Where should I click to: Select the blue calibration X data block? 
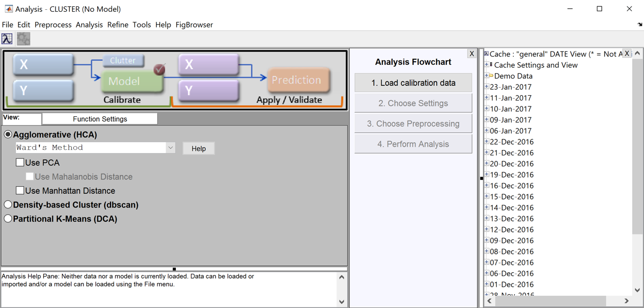pos(43,65)
